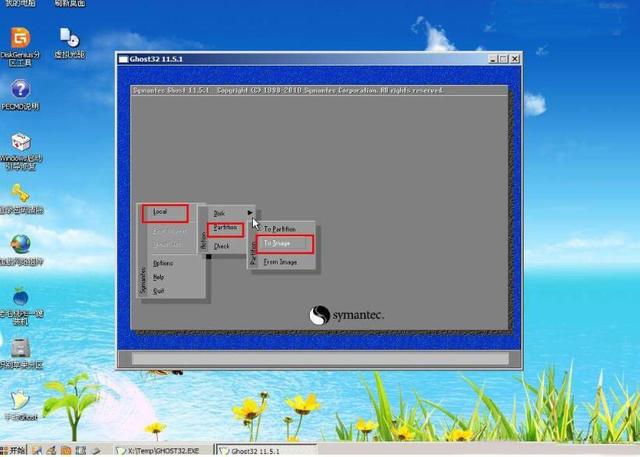Open Options in Ghost main menu
Screen dimensions: 640x457
coord(163,263)
